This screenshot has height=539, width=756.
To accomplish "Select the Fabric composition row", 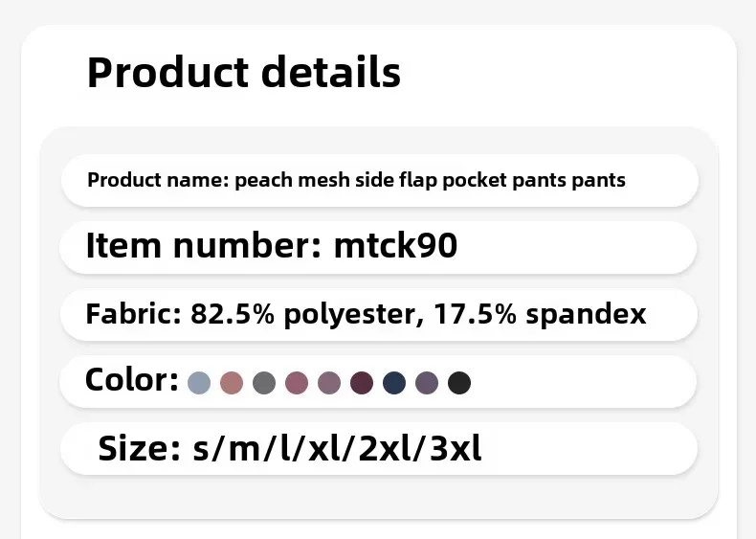I will coord(380,315).
